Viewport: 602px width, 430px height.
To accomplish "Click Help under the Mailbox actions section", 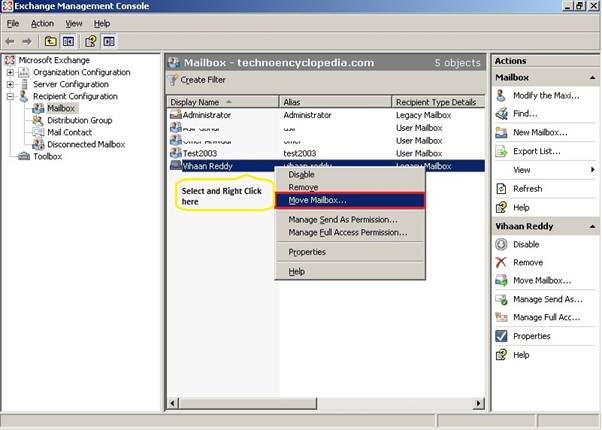I will click(x=521, y=208).
